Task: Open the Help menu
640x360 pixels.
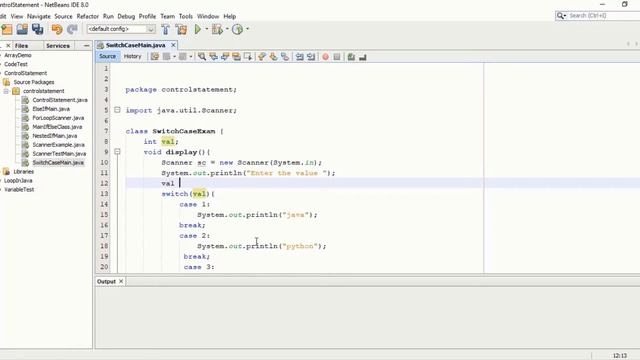Action: [230, 16]
